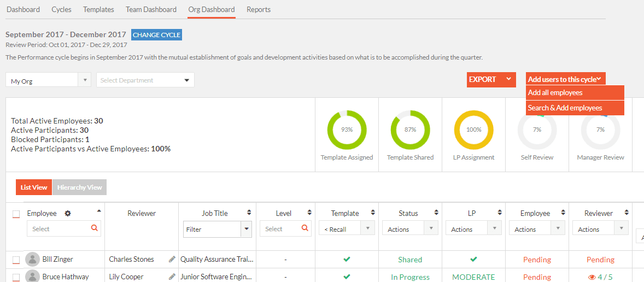Click Bruce Hathway's employee Pending status

coord(537,277)
